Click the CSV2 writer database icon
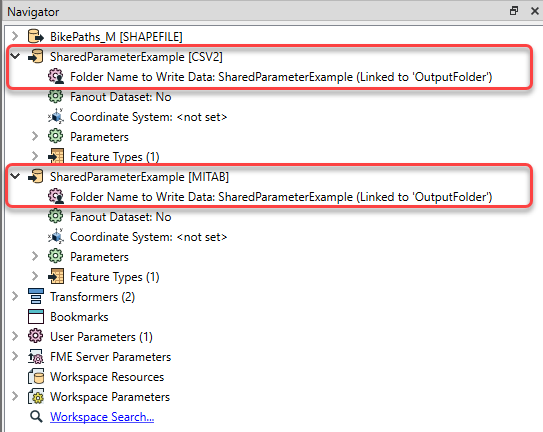The image size is (543, 432). click(x=36, y=56)
